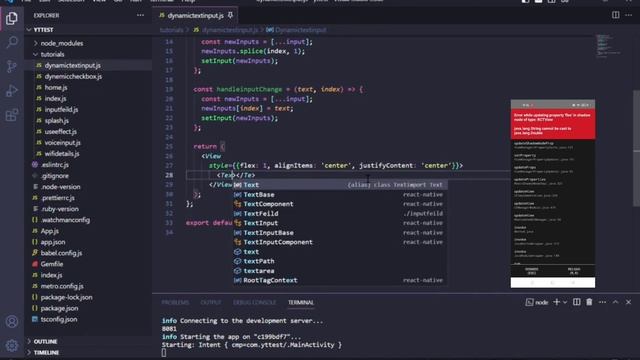Open the Run and Debug view
This screenshot has height=360, width=640.
click(12, 91)
